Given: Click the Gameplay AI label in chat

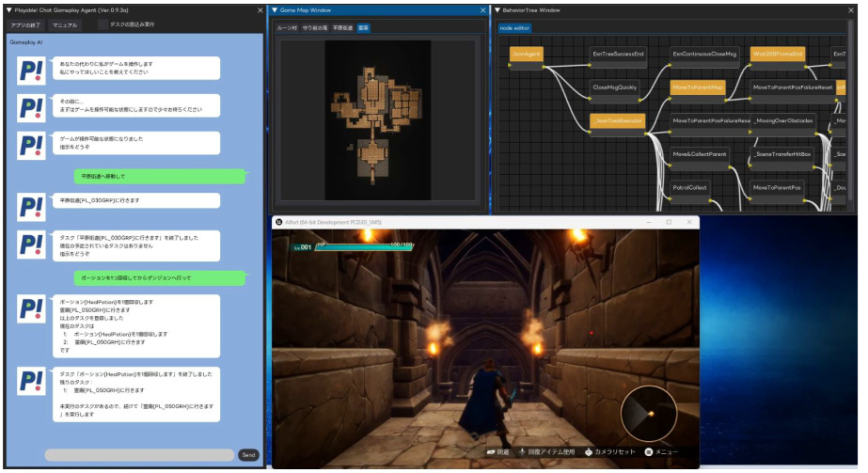Looking at the screenshot, I should [26, 42].
